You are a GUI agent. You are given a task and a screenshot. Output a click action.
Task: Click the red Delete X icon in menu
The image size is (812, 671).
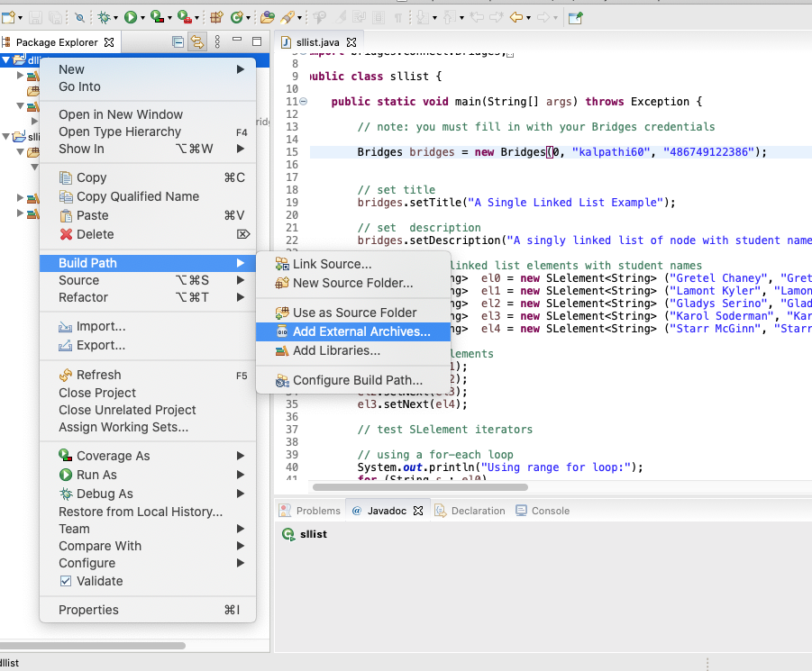pos(66,234)
